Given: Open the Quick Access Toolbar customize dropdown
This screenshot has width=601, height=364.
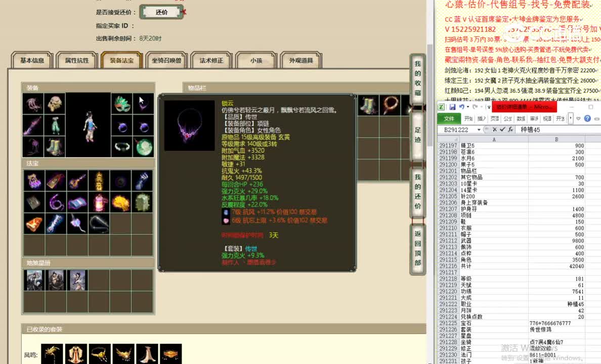Looking at the screenshot, I should [488, 107].
